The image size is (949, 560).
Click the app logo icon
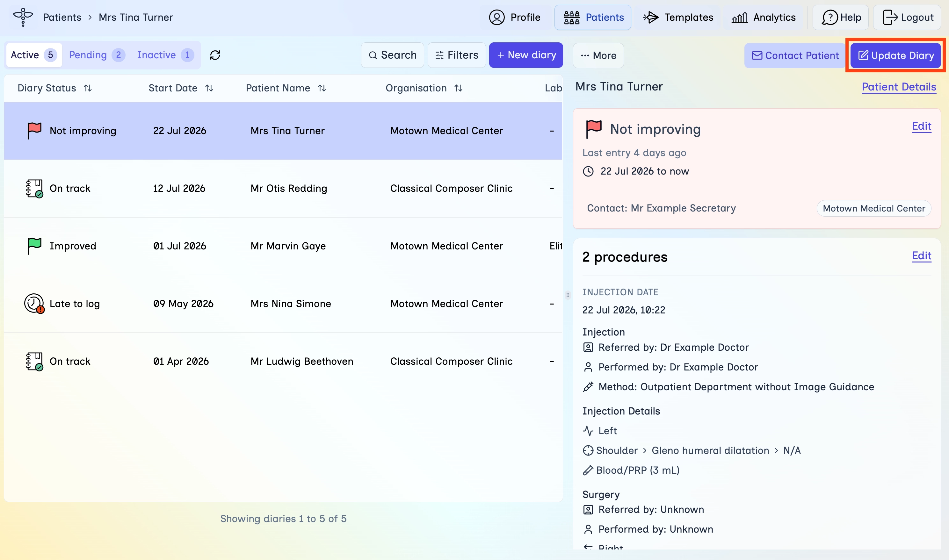click(x=23, y=17)
